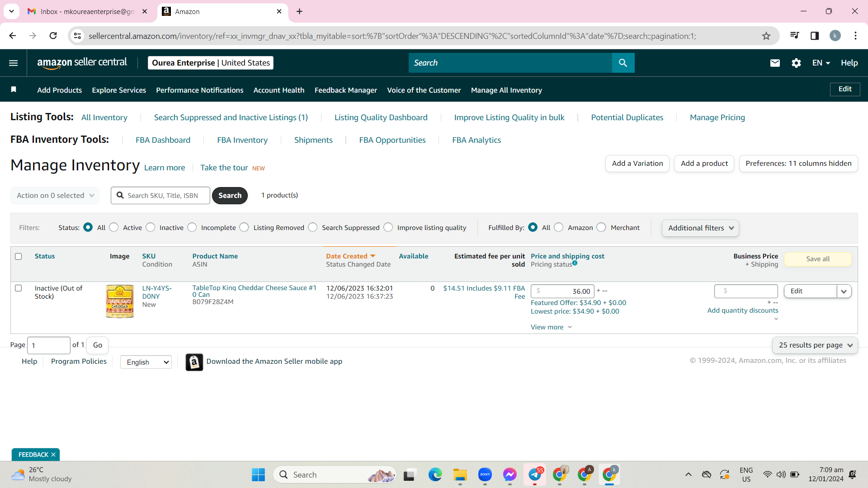This screenshot has width=868, height=488.
Task: Go to Account Health
Action: click(279, 90)
